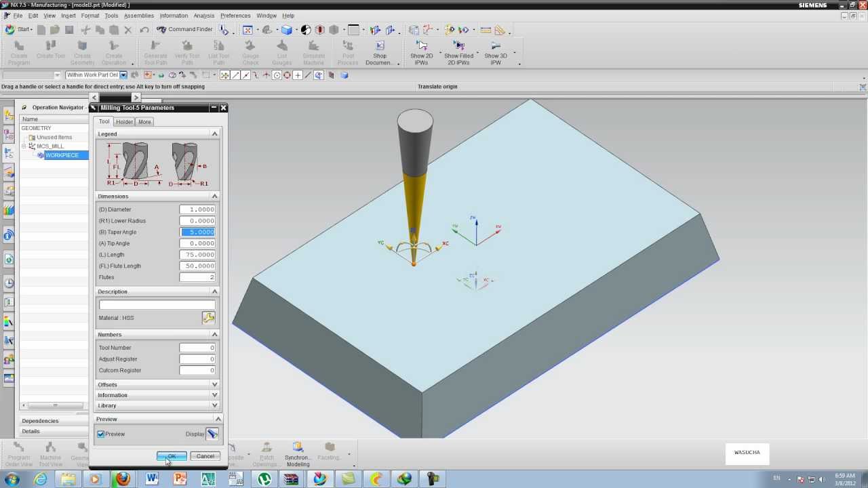
Task: Click the Flutes value field
Action: [x=197, y=277]
